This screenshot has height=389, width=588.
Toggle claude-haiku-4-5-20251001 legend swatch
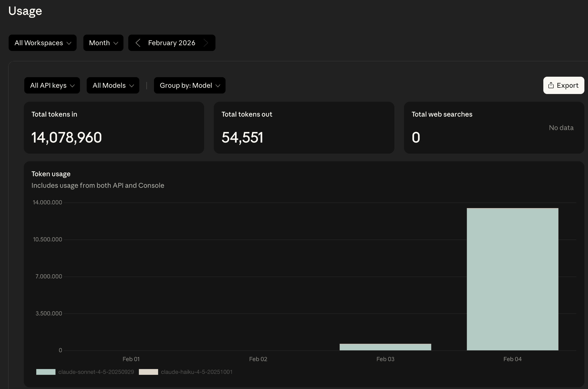tap(148, 372)
